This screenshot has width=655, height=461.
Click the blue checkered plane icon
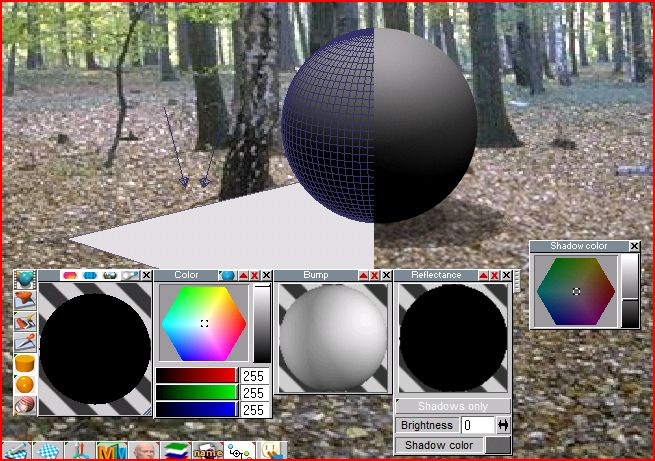(47, 451)
